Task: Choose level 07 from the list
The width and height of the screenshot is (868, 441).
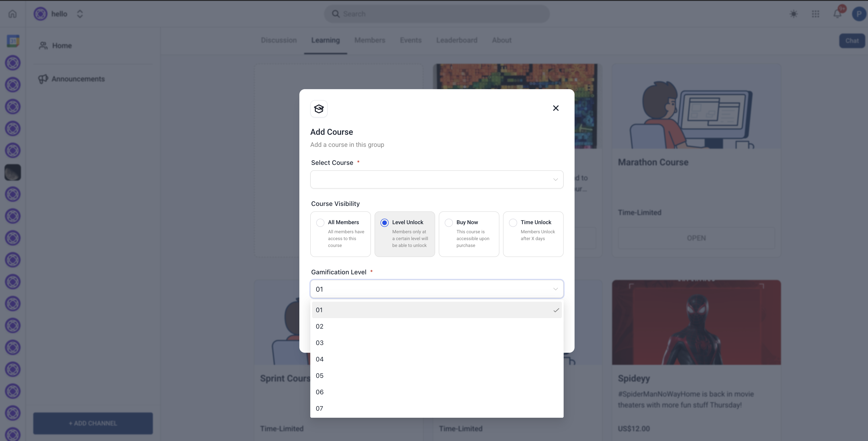Action: point(436,408)
